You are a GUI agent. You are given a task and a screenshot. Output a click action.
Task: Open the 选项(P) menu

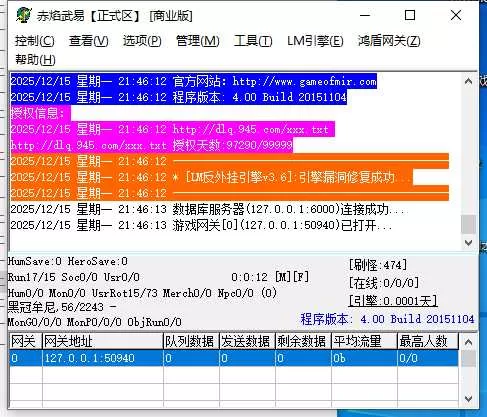[142, 41]
